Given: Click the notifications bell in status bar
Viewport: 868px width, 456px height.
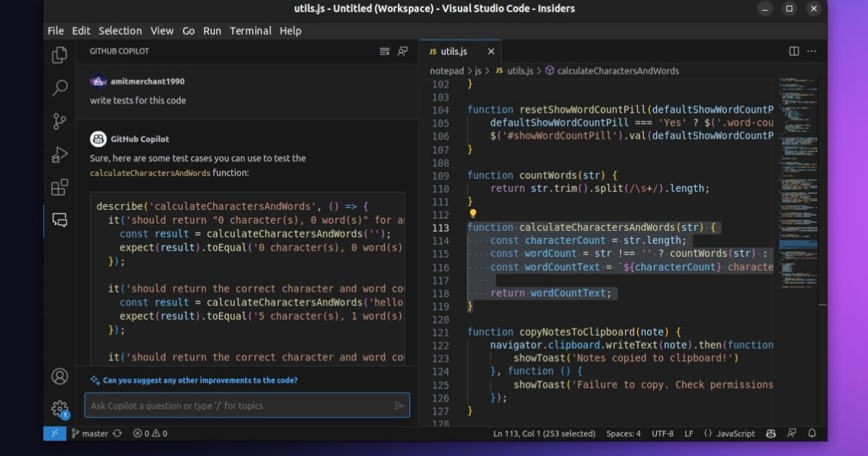Looking at the screenshot, I should [812, 434].
